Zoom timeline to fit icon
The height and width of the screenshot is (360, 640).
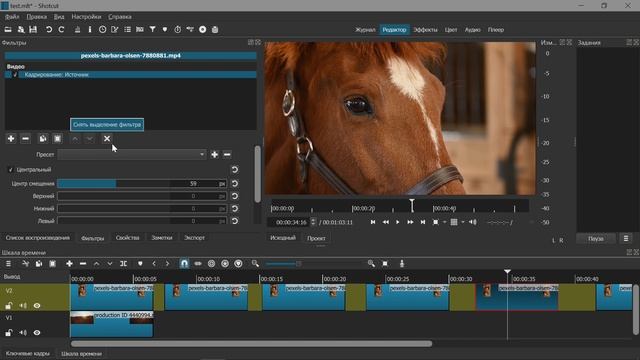385,264
